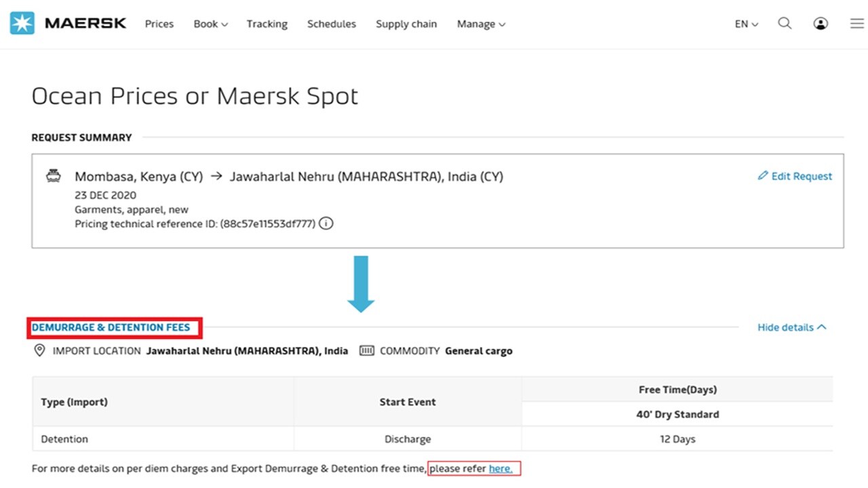The width and height of the screenshot is (868, 488).
Task: Collapse section using Hide details
Action: tap(791, 327)
